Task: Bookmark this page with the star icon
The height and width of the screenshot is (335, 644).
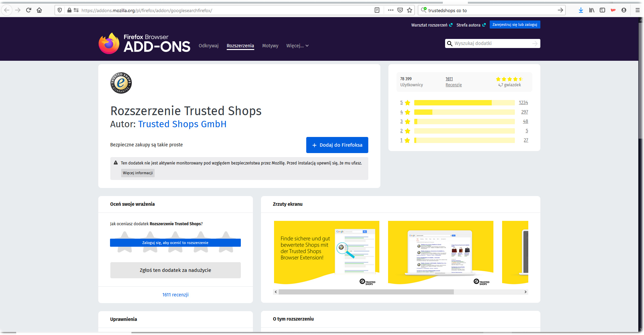Action: (410, 10)
